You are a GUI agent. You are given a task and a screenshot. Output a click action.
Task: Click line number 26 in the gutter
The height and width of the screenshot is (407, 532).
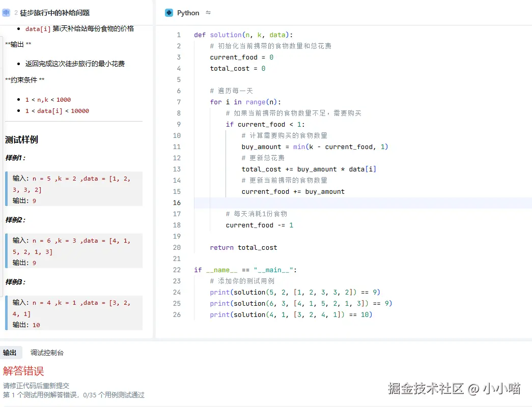177,314
